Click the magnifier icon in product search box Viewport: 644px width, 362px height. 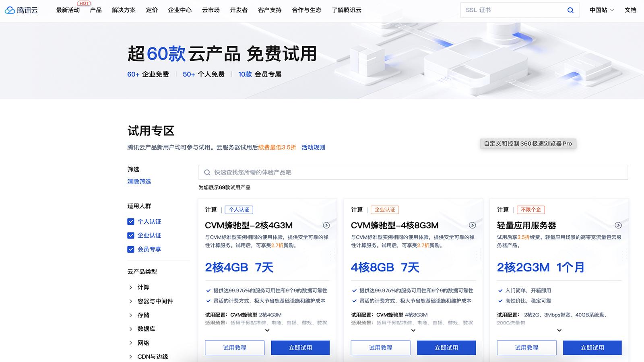click(207, 173)
